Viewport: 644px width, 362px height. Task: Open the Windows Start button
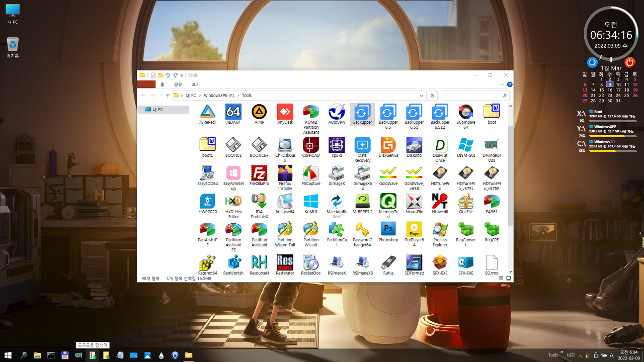click(9, 355)
